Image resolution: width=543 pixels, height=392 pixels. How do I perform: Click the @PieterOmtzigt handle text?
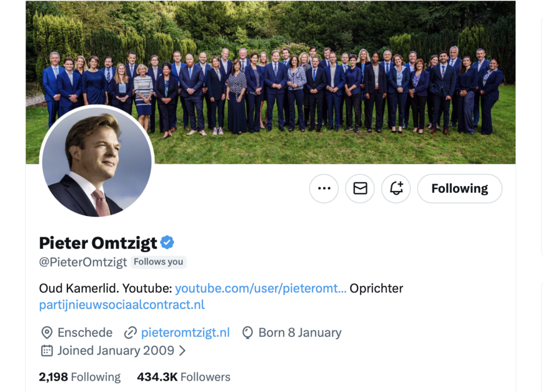tap(83, 262)
